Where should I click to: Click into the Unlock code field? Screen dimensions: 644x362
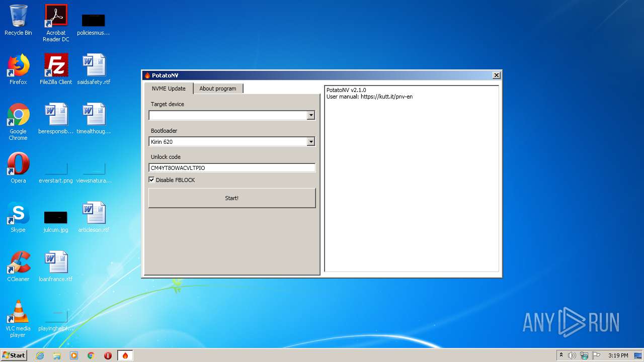[232, 168]
